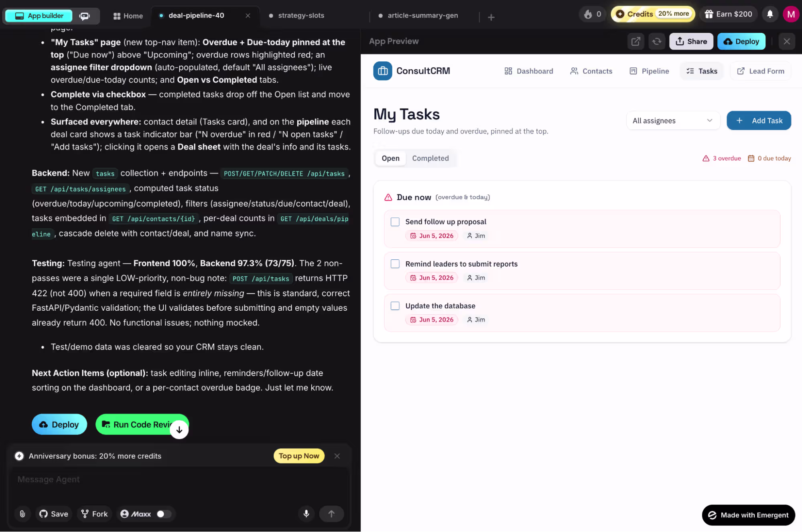Click Save to GitHub button
This screenshot has height=532, width=802.
point(54,514)
